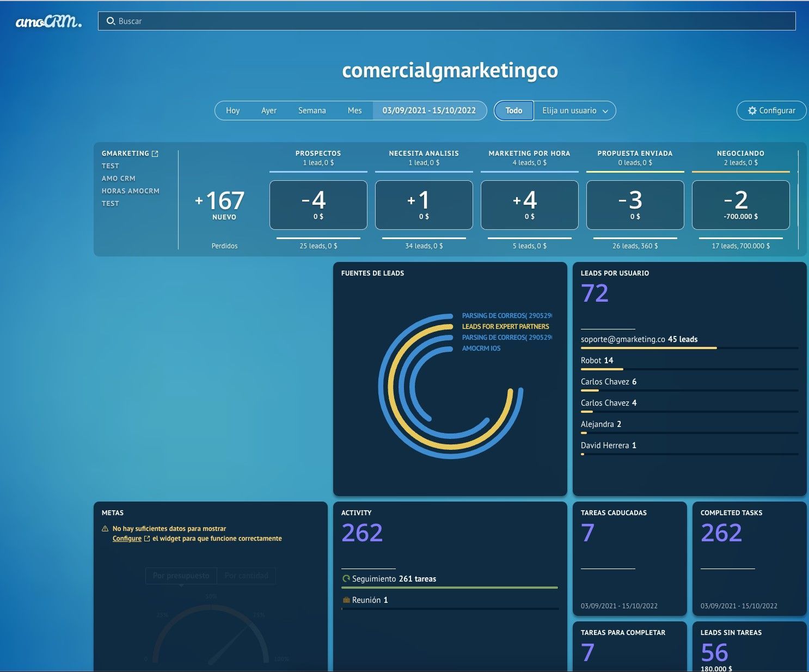Open the Elija un usuario dropdown
This screenshot has width=809, height=672.
pyautogui.click(x=575, y=111)
